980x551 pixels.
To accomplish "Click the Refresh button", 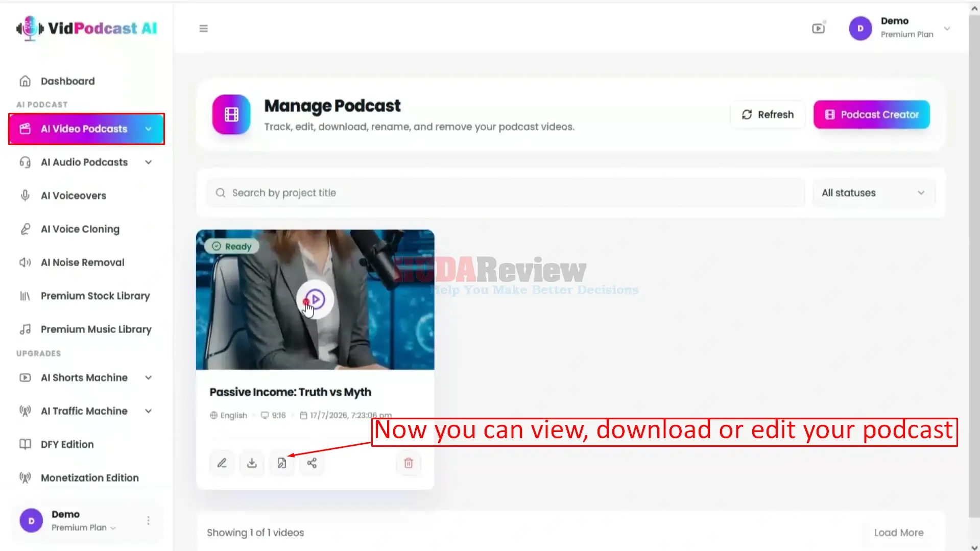I will pos(768,114).
